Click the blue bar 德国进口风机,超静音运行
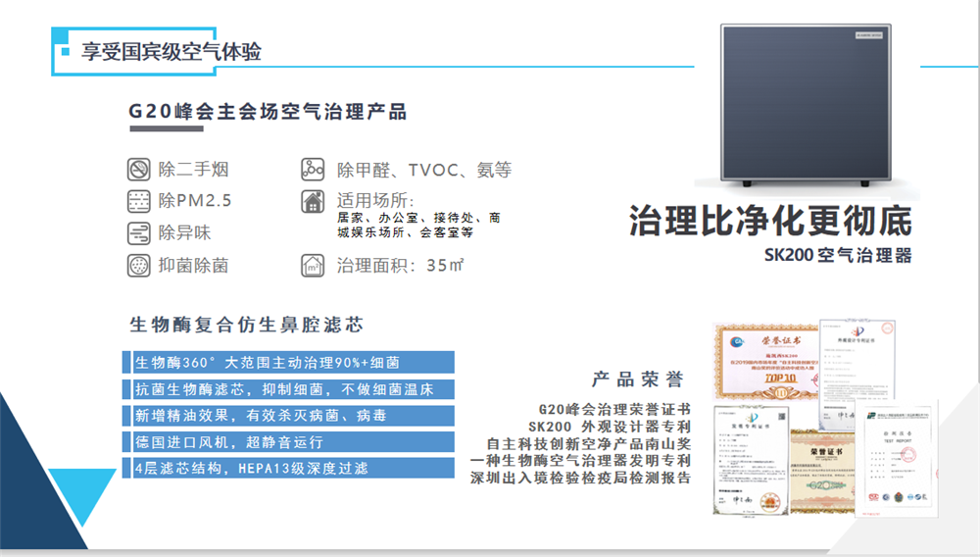This screenshot has width=980, height=557. (289, 441)
